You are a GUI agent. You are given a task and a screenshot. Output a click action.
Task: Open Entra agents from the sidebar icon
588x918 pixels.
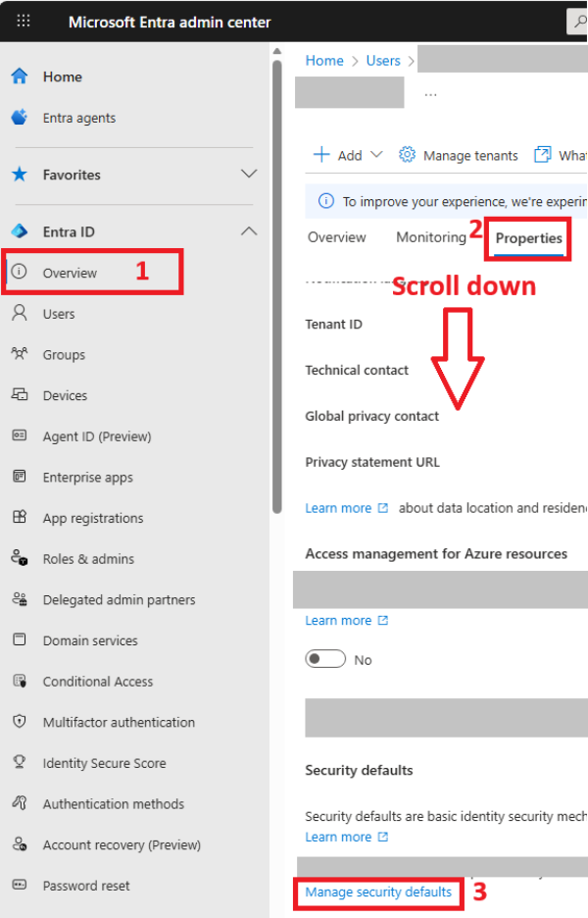point(20,117)
